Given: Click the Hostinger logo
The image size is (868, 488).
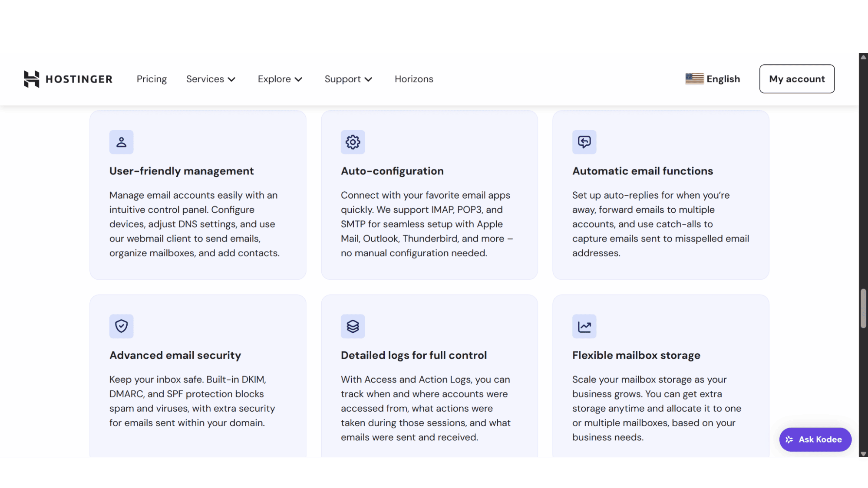Looking at the screenshot, I should [x=68, y=79].
